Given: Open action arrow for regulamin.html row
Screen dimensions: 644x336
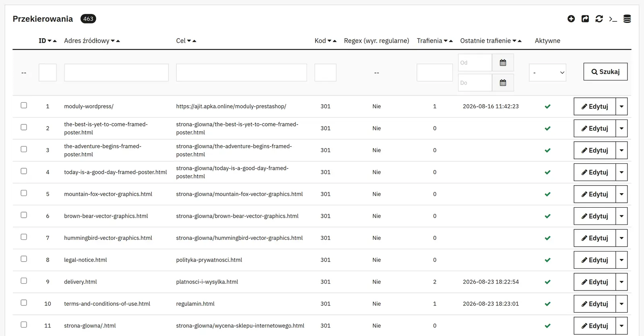Looking at the screenshot, I should (621, 304).
